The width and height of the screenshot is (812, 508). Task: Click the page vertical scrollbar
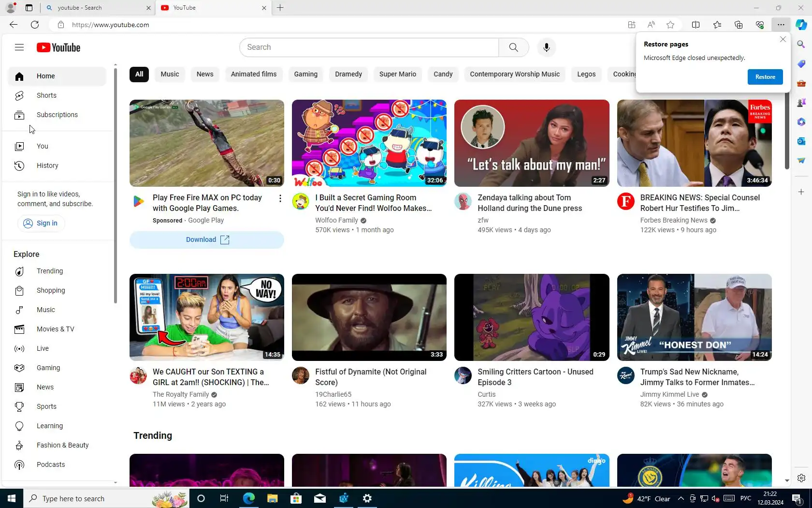pyautogui.click(x=787, y=131)
